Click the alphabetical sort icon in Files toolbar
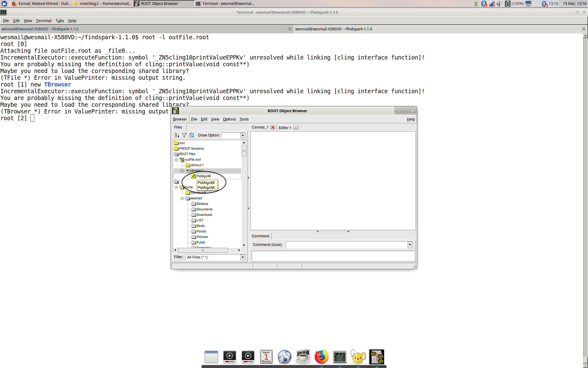588x368 pixels. 177,135
